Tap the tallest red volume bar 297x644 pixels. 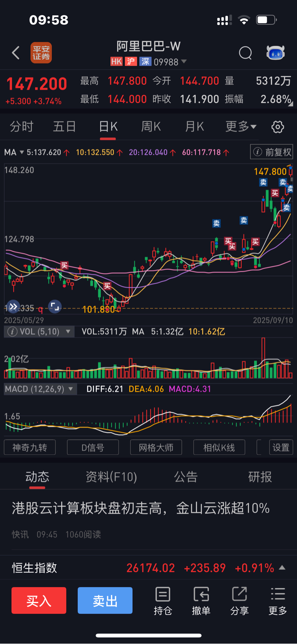coord(263,358)
